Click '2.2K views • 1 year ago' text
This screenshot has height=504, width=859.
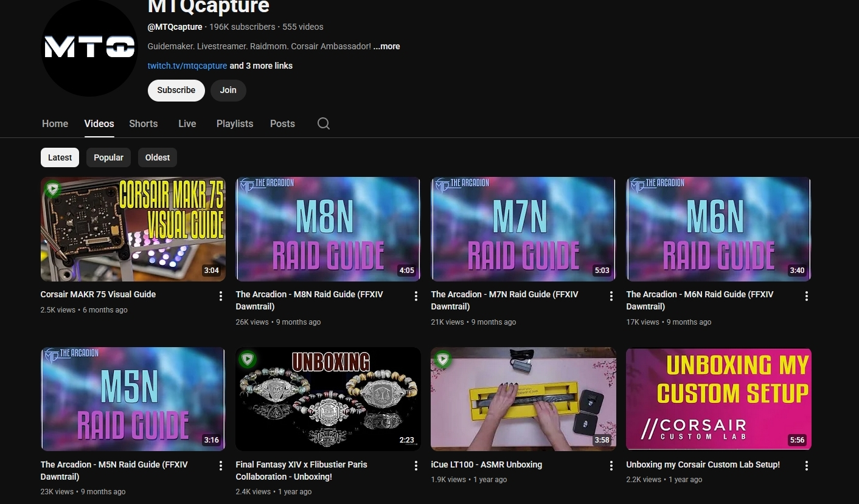pos(664,480)
